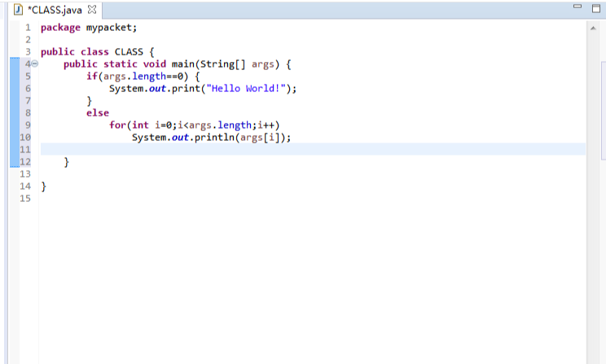Viewport: 606px width, 364px height.
Task: Click 'int' keyword in the for loop
Action: tap(140, 125)
